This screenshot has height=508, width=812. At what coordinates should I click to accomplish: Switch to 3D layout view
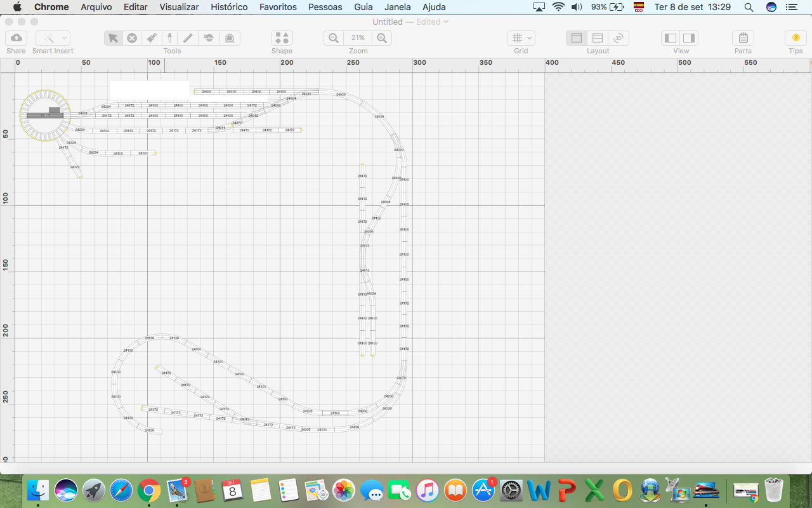[x=619, y=38]
